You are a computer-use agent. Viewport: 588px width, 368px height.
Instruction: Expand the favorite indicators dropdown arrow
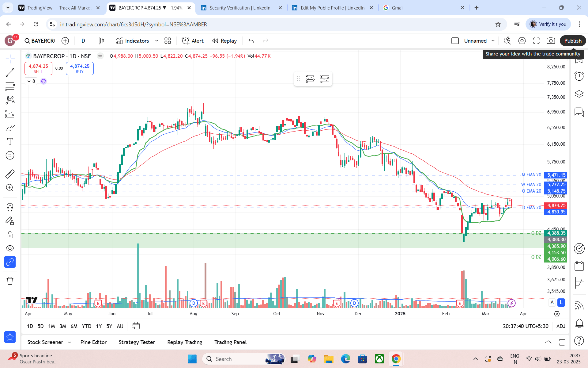[157, 41]
